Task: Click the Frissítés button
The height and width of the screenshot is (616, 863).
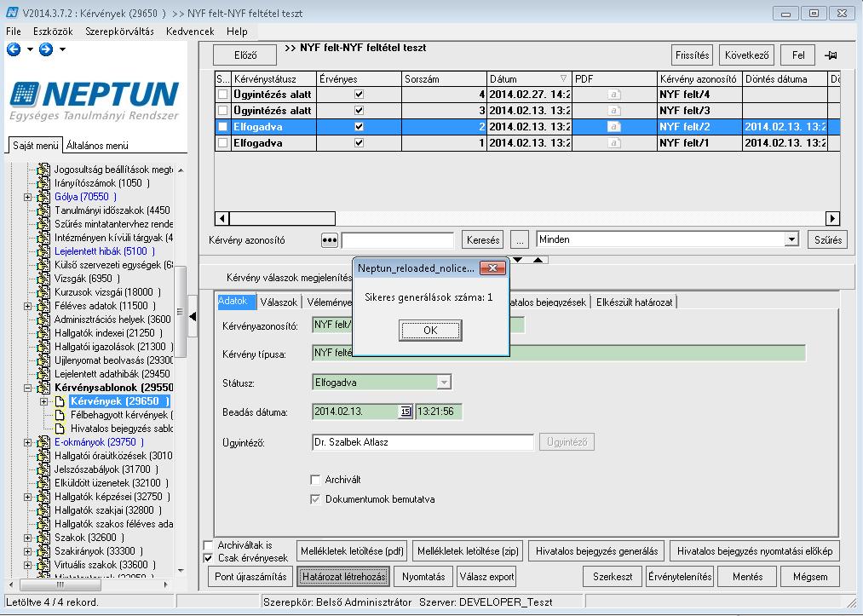Action: [x=692, y=55]
